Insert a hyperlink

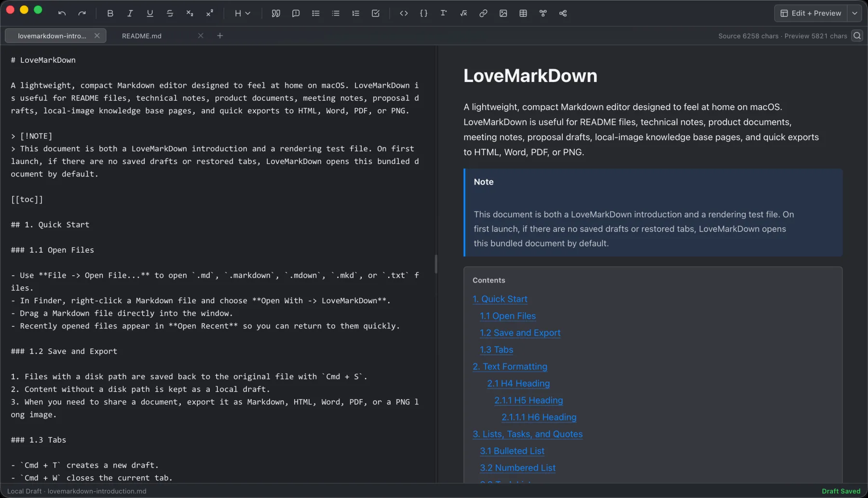(483, 13)
